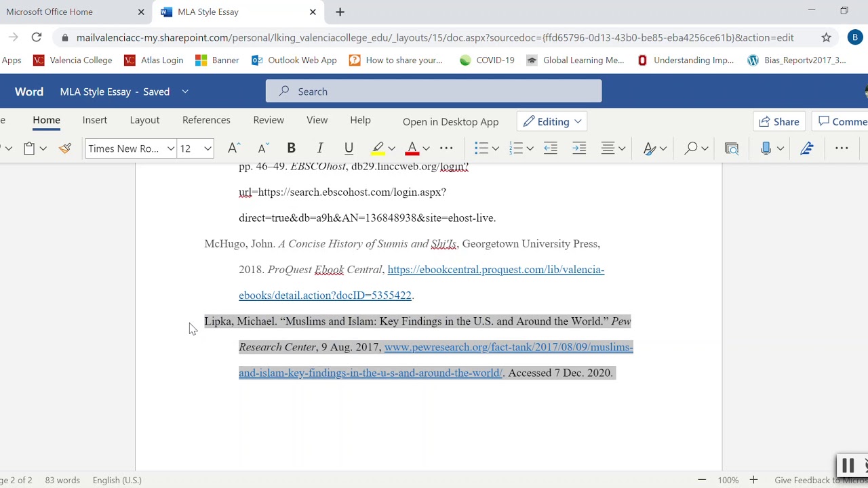
Task: Toggle underline formatting
Action: pos(349,148)
